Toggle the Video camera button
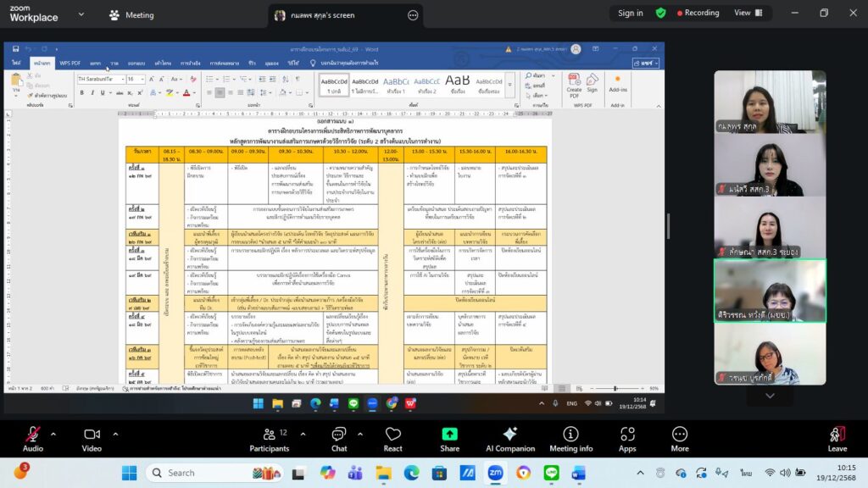Screen dimensions: 868x488 point(92,438)
